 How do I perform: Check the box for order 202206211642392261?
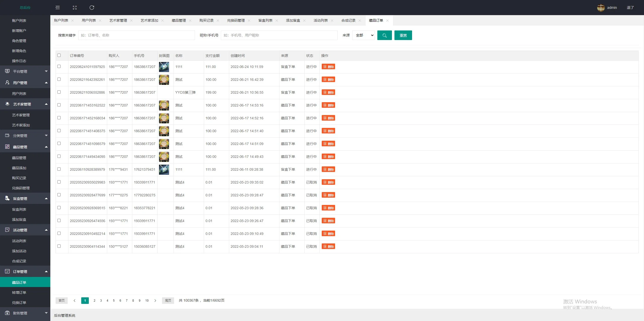[59, 79]
